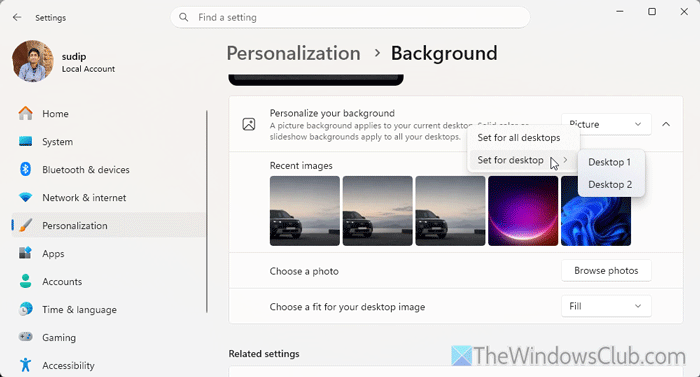Maximize the Settings window

(652, 12)
